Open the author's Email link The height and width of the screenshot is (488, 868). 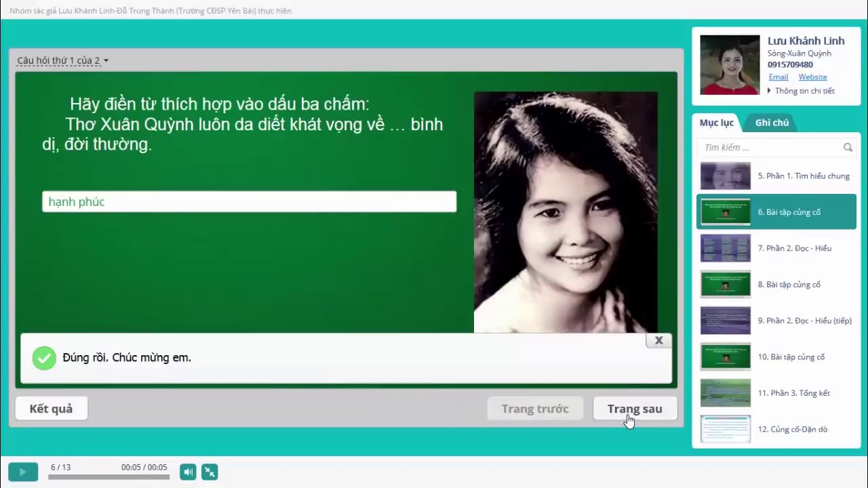point(778,77)
